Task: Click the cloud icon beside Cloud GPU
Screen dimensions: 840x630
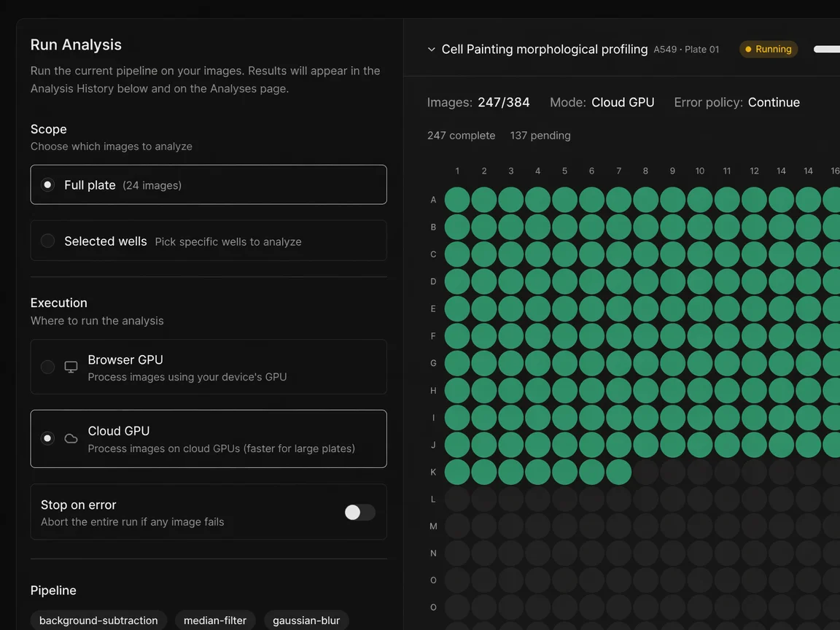Action: coord(71,439)
